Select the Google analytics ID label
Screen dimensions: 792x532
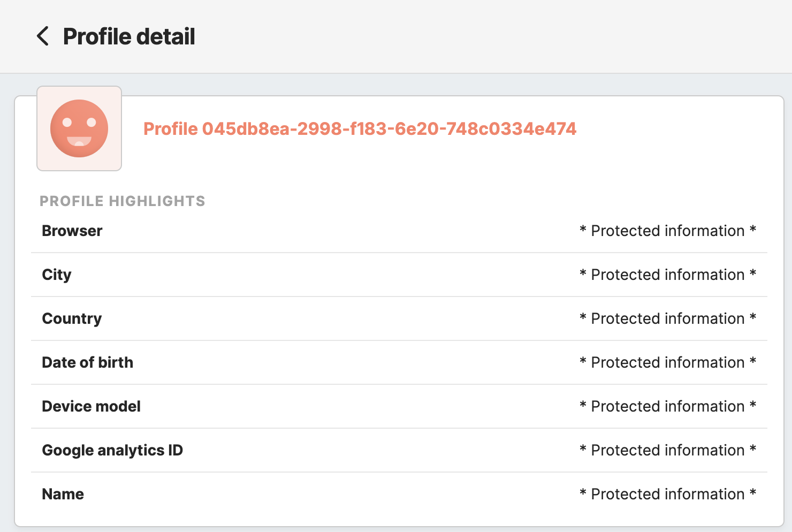click(112, 450)
